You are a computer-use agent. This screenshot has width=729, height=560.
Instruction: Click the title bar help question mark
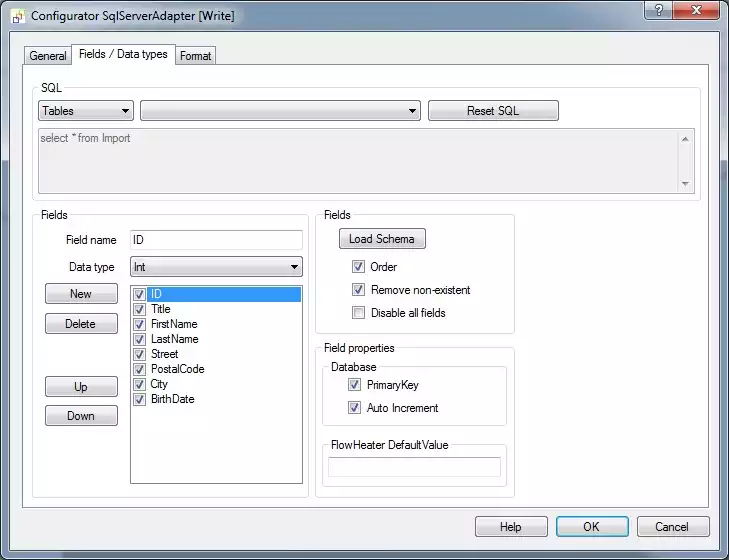[657, 11]
